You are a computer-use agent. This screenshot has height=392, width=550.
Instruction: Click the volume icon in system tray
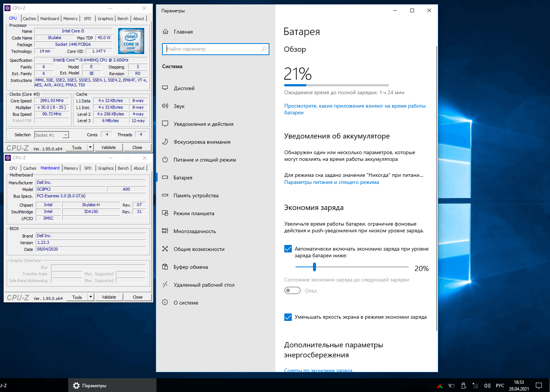(487, 386)
